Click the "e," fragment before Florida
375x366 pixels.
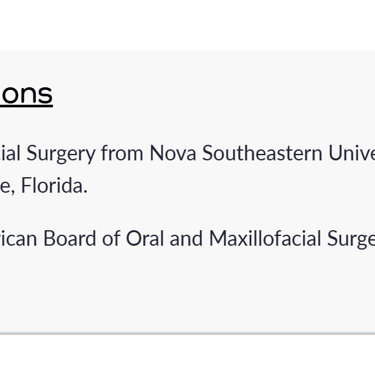pos(7,187)
